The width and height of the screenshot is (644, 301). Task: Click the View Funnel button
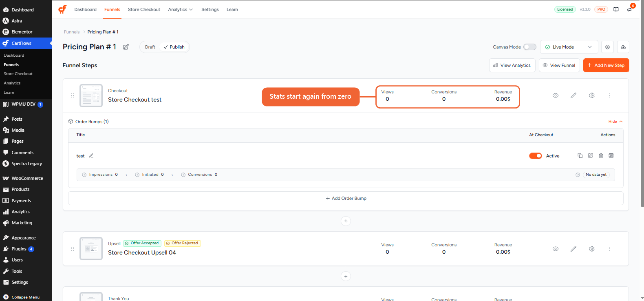[559, 65]
